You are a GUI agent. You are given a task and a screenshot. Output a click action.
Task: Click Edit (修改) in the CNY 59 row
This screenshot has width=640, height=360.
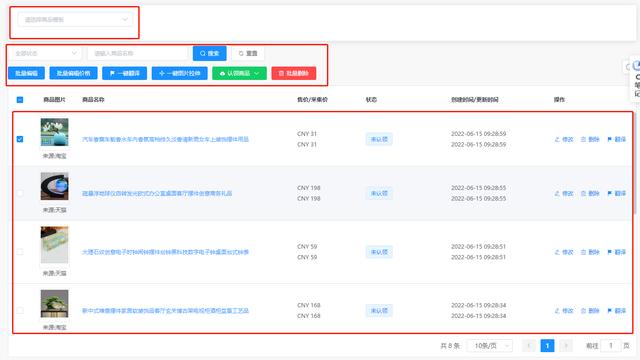[x=564, y=252]
